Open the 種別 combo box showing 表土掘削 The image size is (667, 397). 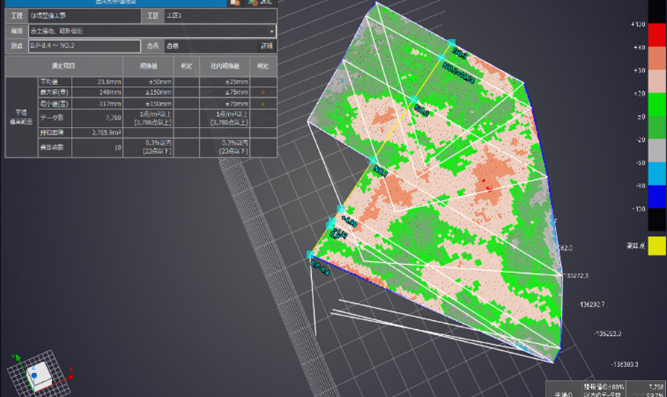click(152, 31)
